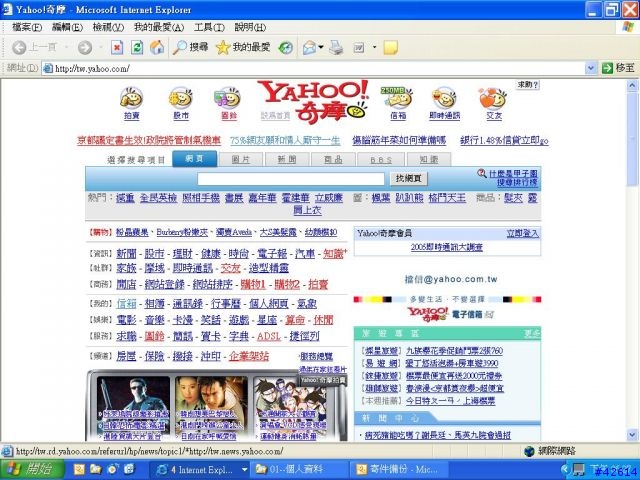Open the 我的最愛(A) Favorites menu
Screen dimensions: 640x480
(x=159, y=27)
